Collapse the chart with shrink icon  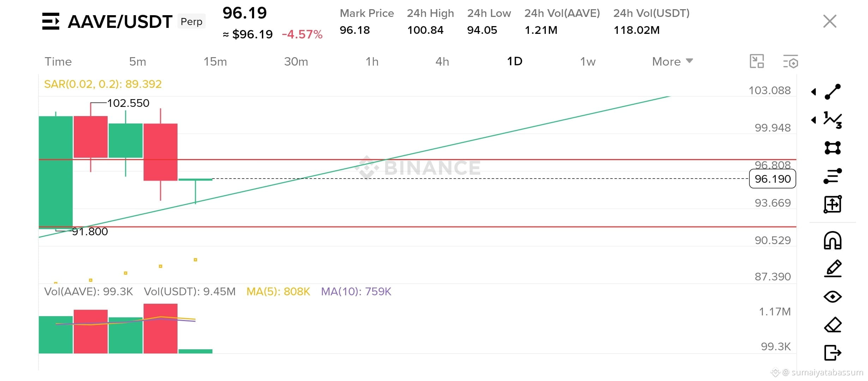pyautogui.click(x=757, y=61)
